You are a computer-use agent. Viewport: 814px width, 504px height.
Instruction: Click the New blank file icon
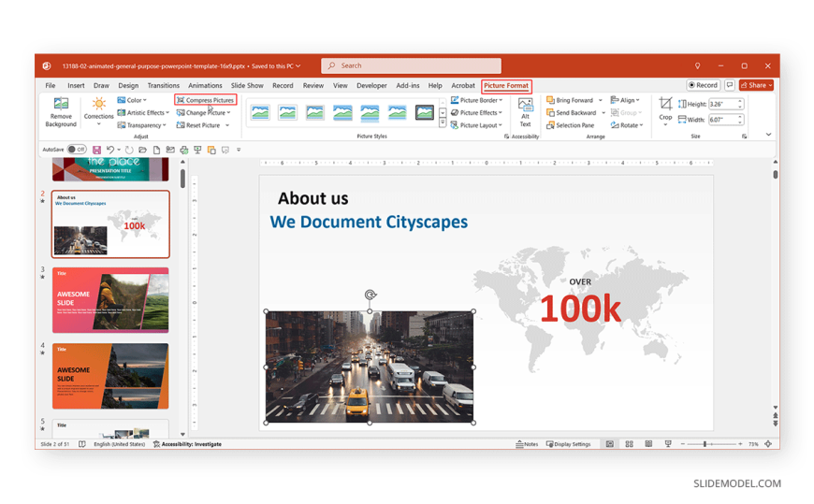click(x=156, y=150)
